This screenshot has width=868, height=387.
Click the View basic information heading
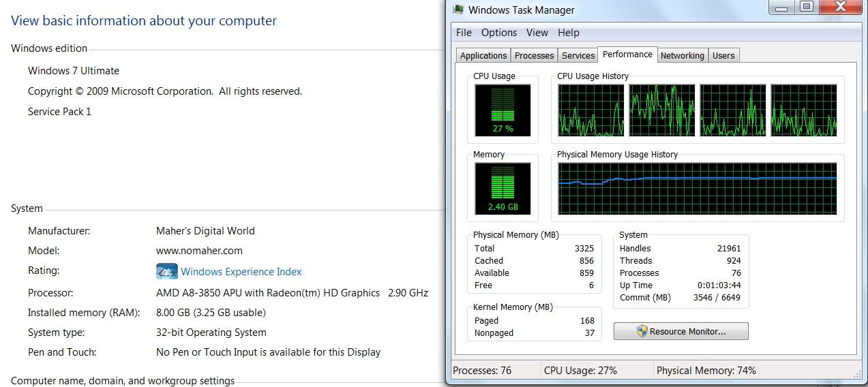[144, 20]
